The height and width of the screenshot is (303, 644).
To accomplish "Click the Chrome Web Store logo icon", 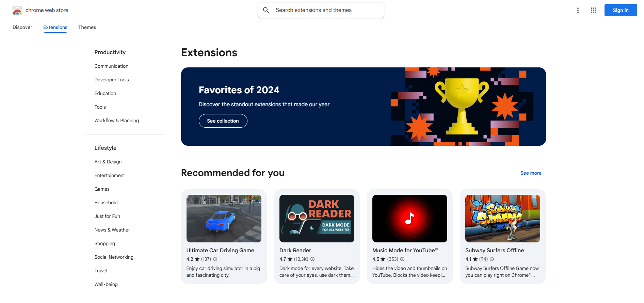I will 17,11.
